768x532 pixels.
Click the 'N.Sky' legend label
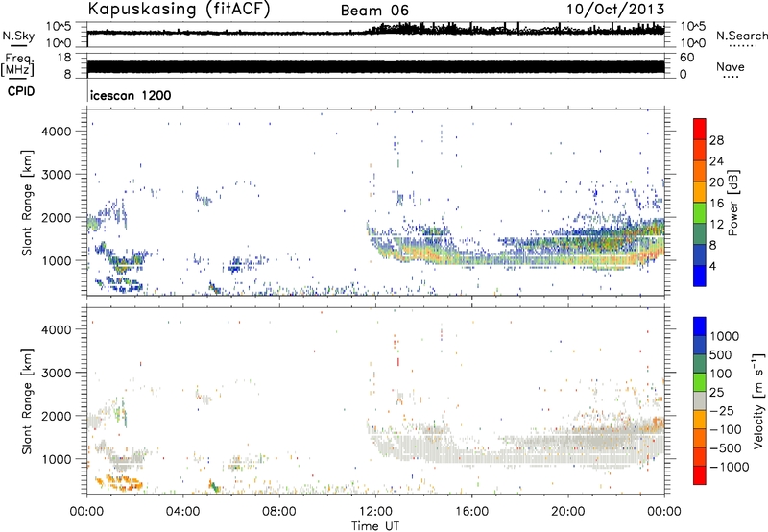tap(18, 36)
